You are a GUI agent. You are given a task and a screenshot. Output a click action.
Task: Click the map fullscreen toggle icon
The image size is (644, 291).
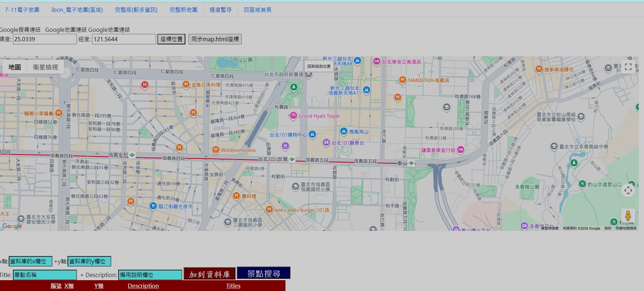pyautogui.click(x=628, y=67)
